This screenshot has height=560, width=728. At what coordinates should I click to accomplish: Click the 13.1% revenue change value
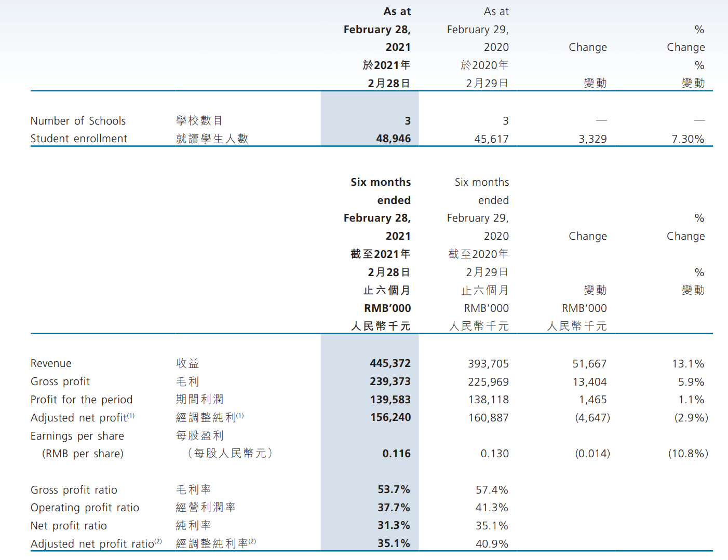pyautogui.click(x=687, y=364)
